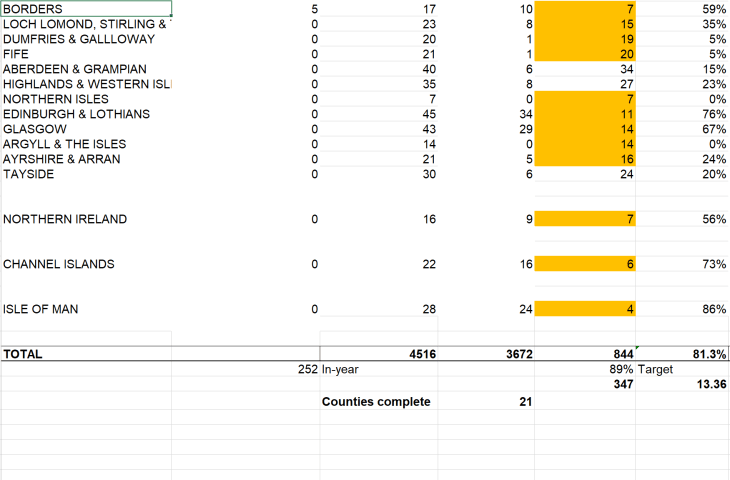Select the orange cell showing 20 in FIFE row
Screen dimensions: 730x480
coord(585,54)
